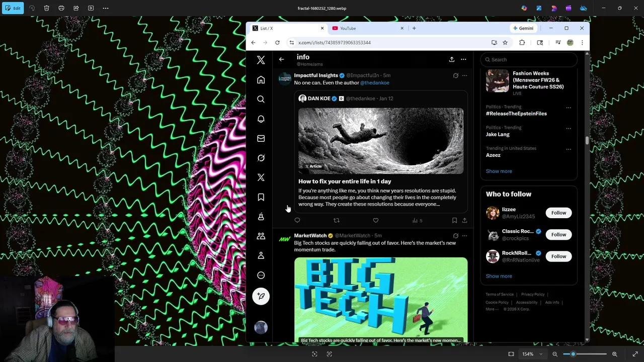
Task: Click the x.com URL address bar
Action: tap(387, 43)
